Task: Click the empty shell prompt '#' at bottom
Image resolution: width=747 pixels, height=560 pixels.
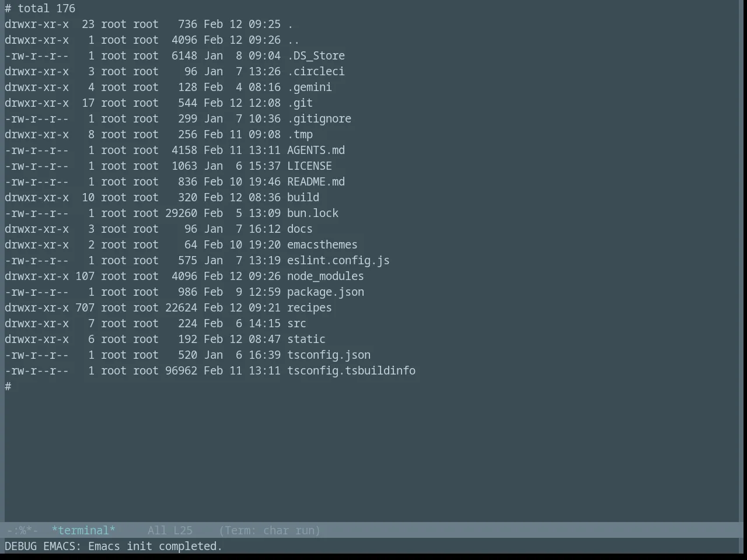Action: click(8, 387)
